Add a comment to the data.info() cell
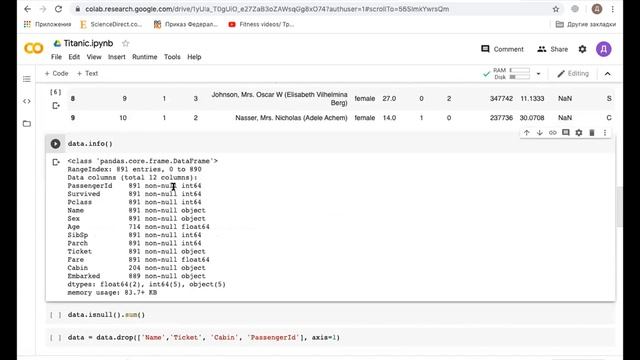This screenshot has width=640, height=360. pyautogui.click(x=566, y=133)
